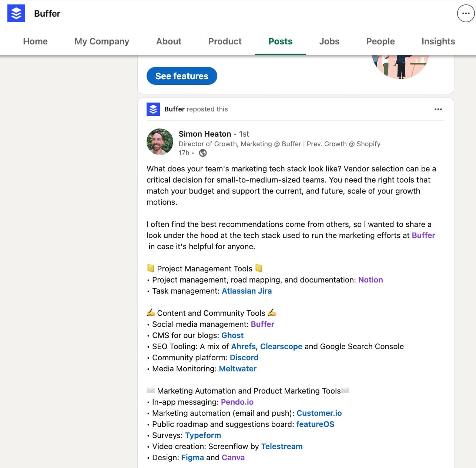Open the Product tab
The image size is (476, 468).
coord(225,41)
